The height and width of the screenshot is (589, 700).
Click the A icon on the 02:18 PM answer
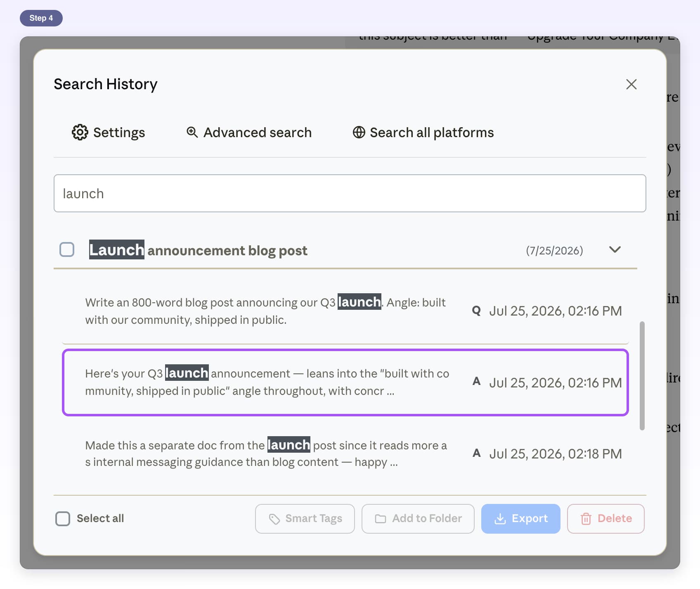point(476,453)
